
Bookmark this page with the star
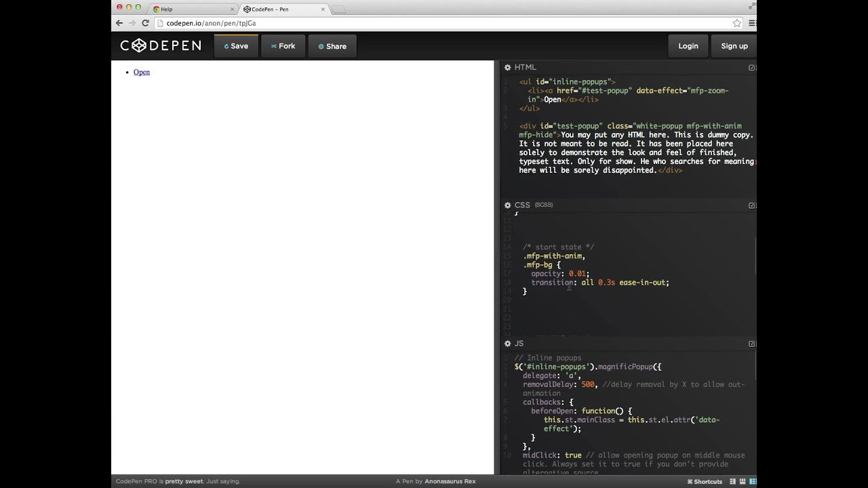(x=736, y=23)
